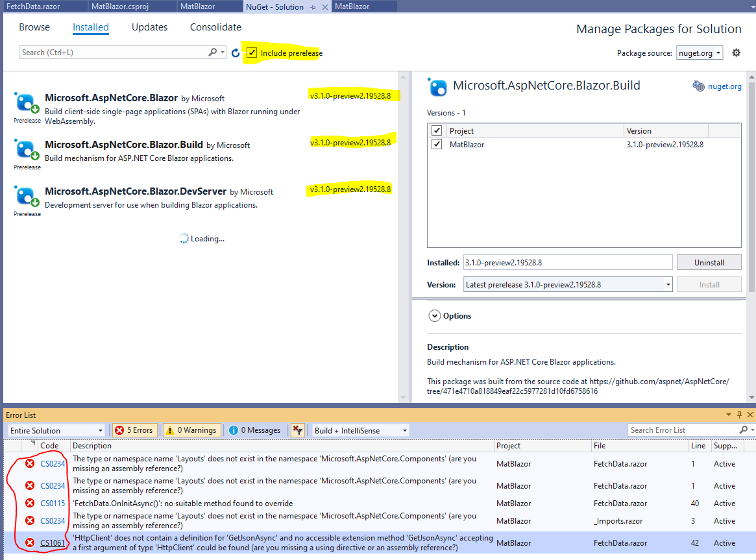The image size is (756, 560).
Task: Click the clear error list filter icon
Action: 297,430
